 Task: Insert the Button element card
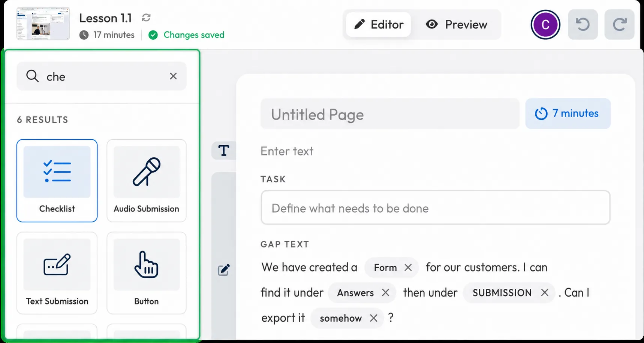pos(147,273)
